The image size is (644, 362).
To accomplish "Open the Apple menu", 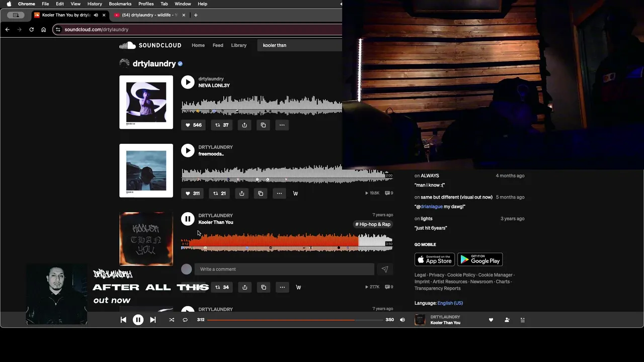I will tap(9, 4).
